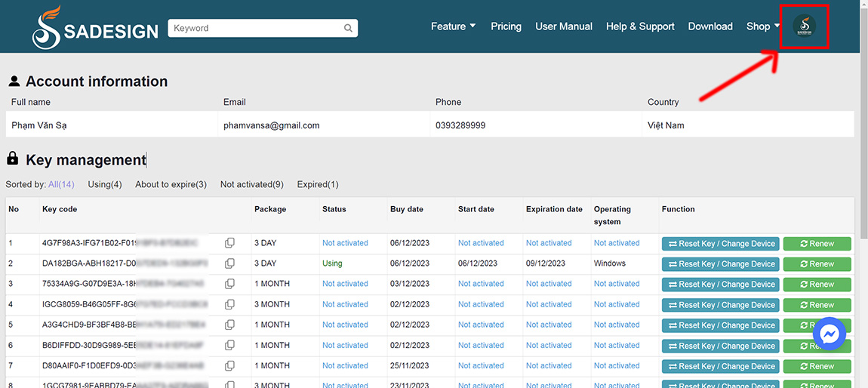The height and width of the screenshot is (388, 868).
Task: Copy key code in row 6
Action: [x=229, y=345]
